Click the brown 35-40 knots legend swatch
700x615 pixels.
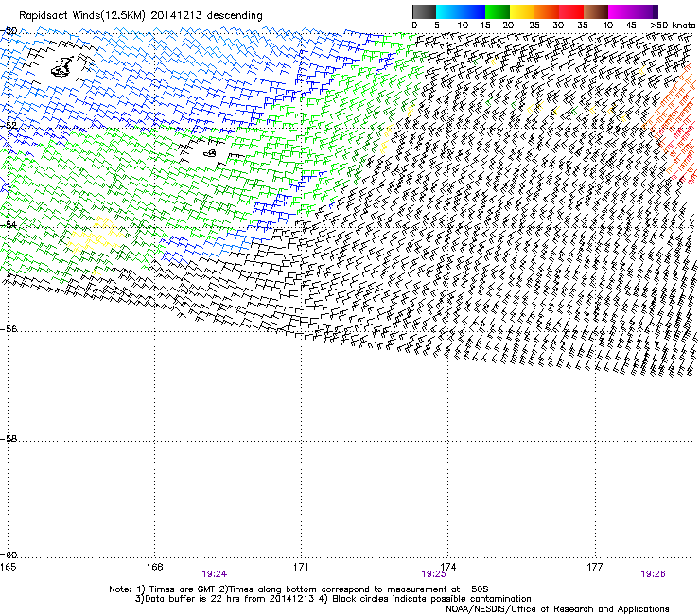(596, 11)
